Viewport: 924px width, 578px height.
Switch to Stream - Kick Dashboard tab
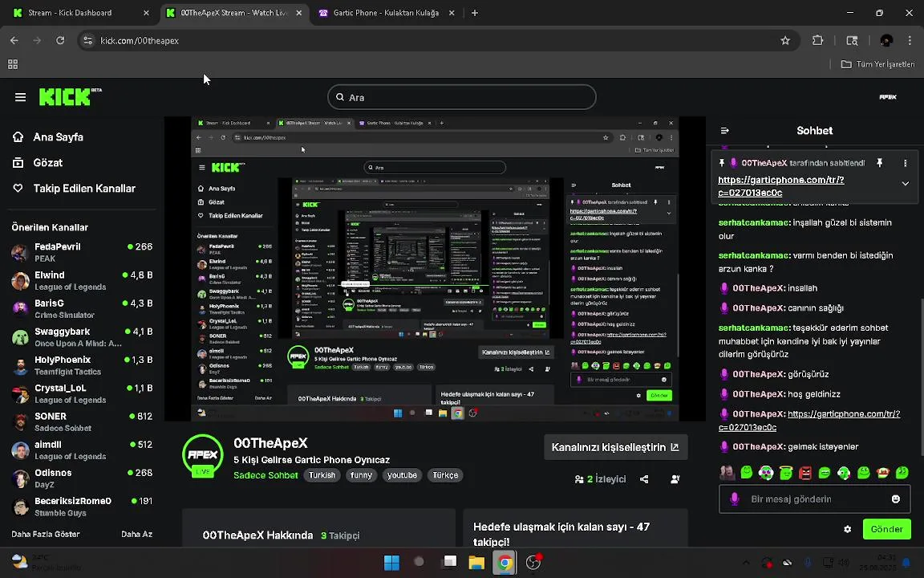point(81,13)
